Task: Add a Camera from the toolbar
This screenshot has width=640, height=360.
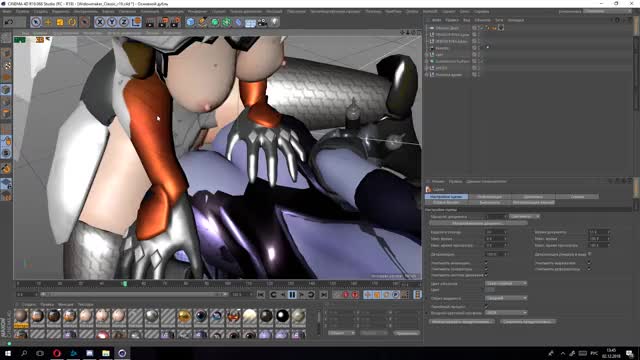Action: 262,22
